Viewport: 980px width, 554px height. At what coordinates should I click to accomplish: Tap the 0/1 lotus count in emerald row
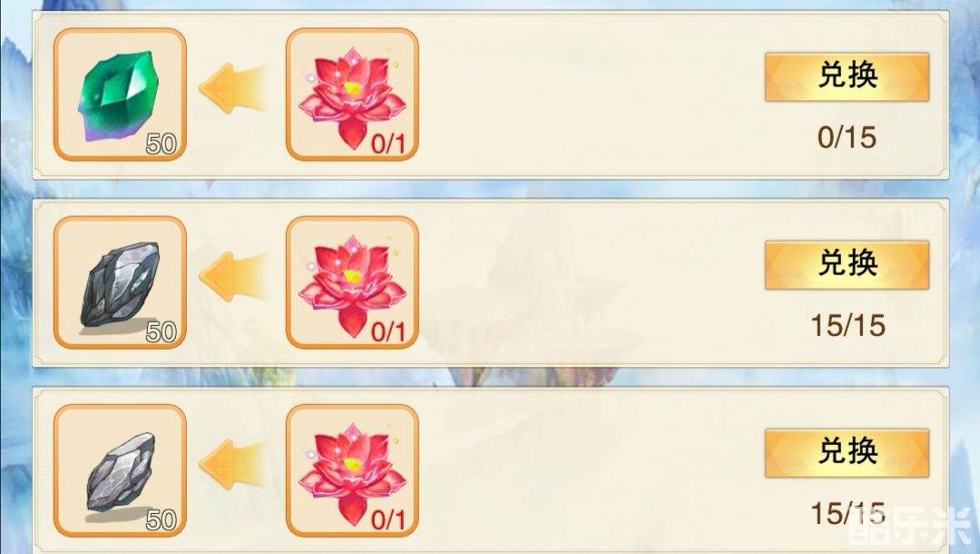(388, 144)
